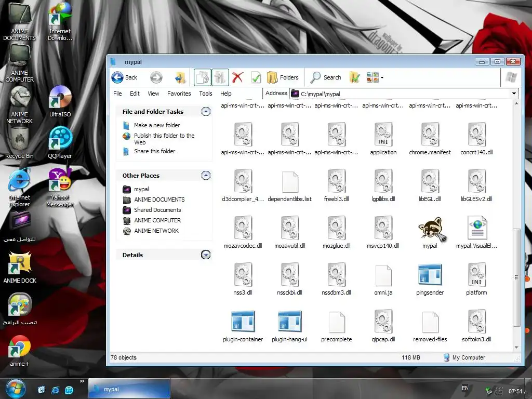Open the Windows Start orb

(x=15, y=389)
